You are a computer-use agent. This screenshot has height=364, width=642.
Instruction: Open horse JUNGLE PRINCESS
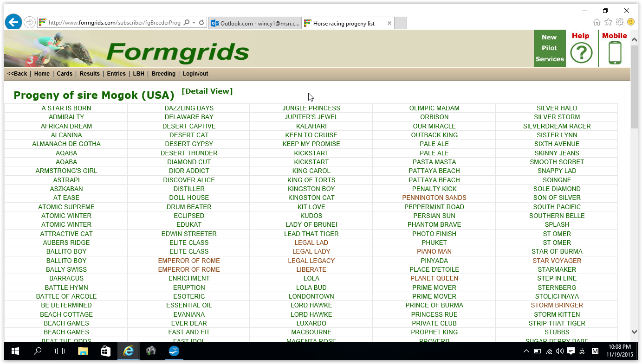pos(311,108)
